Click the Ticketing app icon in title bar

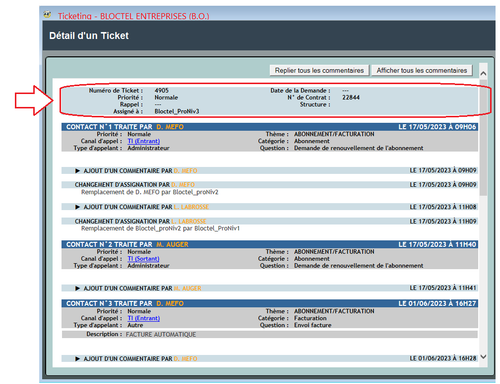point(48,15)
